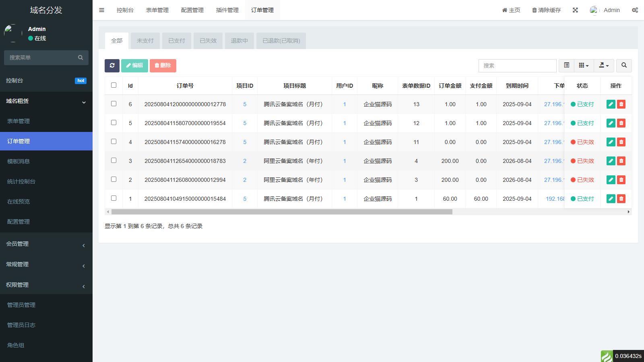Screen dimensions: 644x362
Task: Click green edit icon for order Id 6
Action: tap(611, 104)
